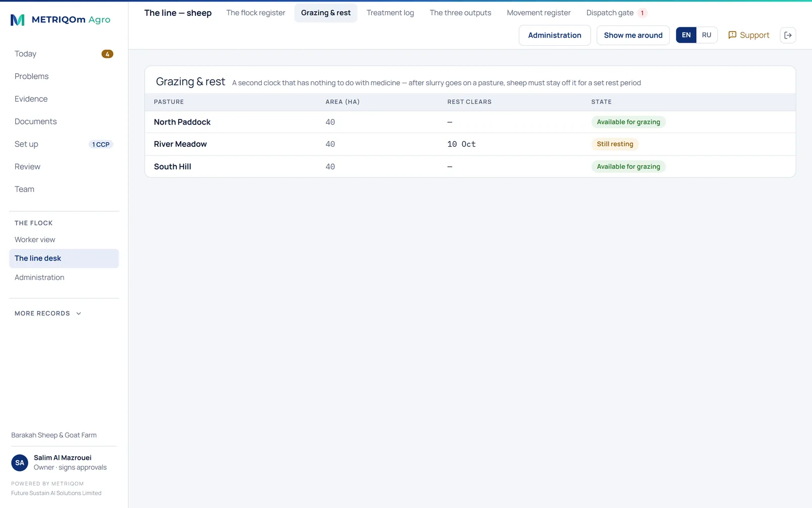The width and height of the screenshot is (812, 508).
Task: Select The line desk item
Action: point(64,259)
